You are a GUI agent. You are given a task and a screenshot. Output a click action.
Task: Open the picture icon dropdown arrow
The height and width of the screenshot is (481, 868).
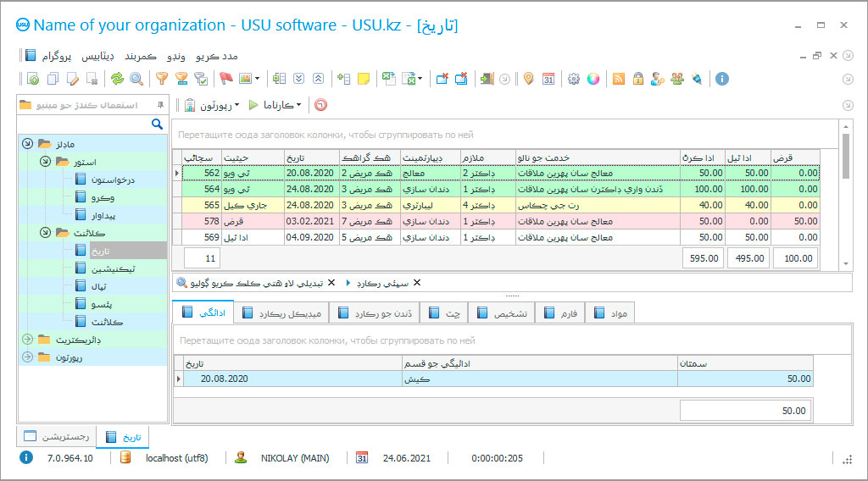pos(258,79)
